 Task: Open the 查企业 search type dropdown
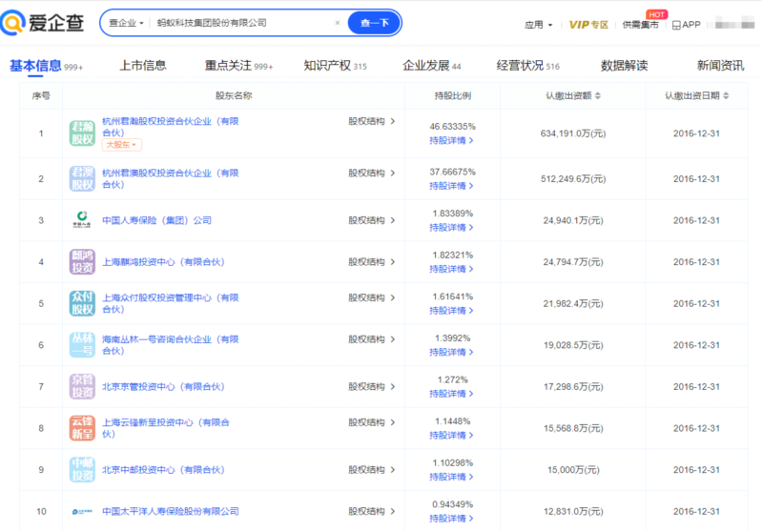[x=127, y=23]
